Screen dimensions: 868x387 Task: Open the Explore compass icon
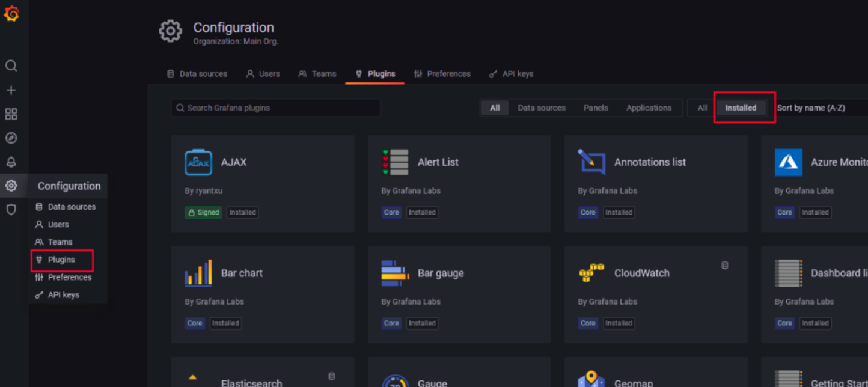11,138
